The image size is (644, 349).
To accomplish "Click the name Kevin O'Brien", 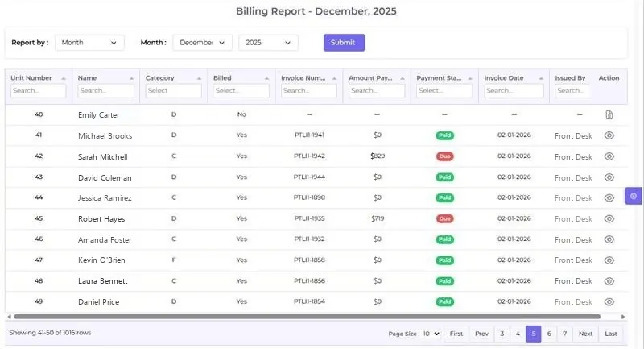I will (101, 260).
